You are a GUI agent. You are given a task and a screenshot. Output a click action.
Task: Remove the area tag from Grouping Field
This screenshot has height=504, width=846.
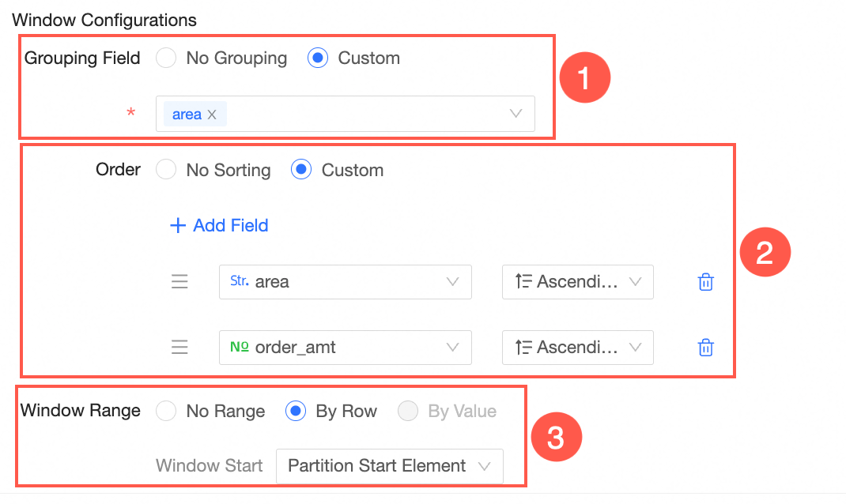[212, 115]
